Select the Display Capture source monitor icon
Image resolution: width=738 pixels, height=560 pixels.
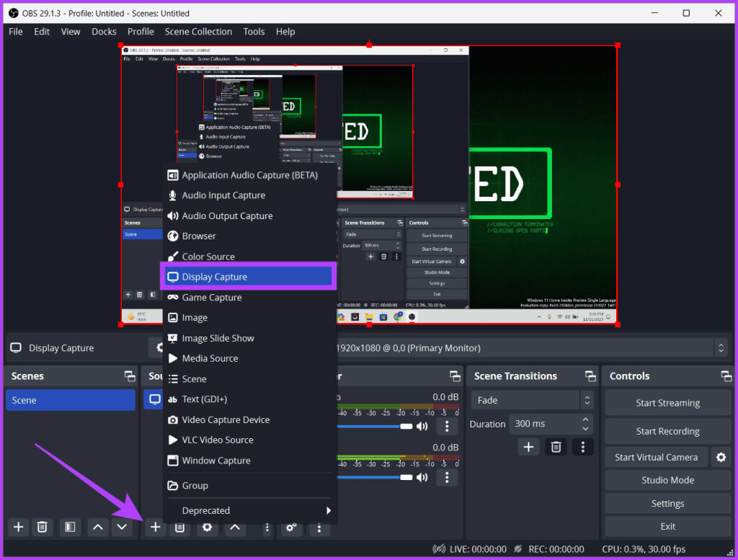pyautogui.click(x=154, y=399)
